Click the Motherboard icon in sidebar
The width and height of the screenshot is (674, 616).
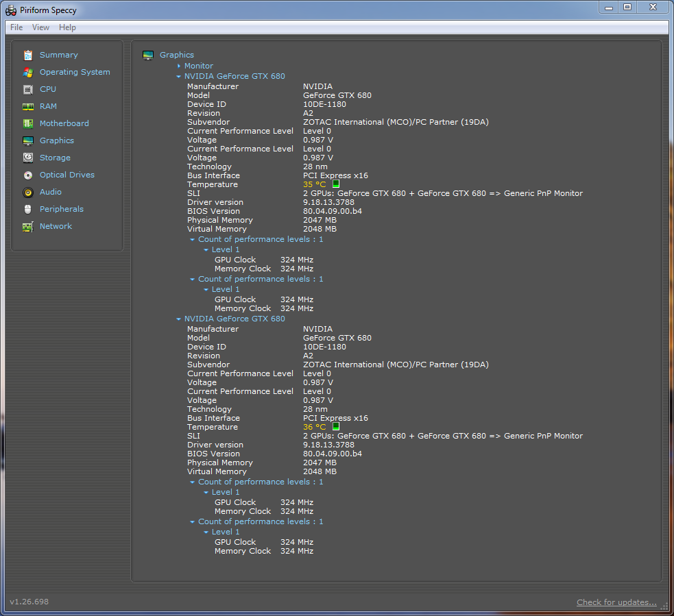click(28, 123)
